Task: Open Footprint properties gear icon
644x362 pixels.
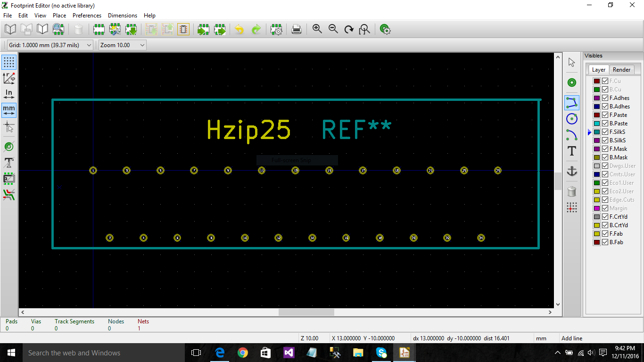Action: [276, 30]
